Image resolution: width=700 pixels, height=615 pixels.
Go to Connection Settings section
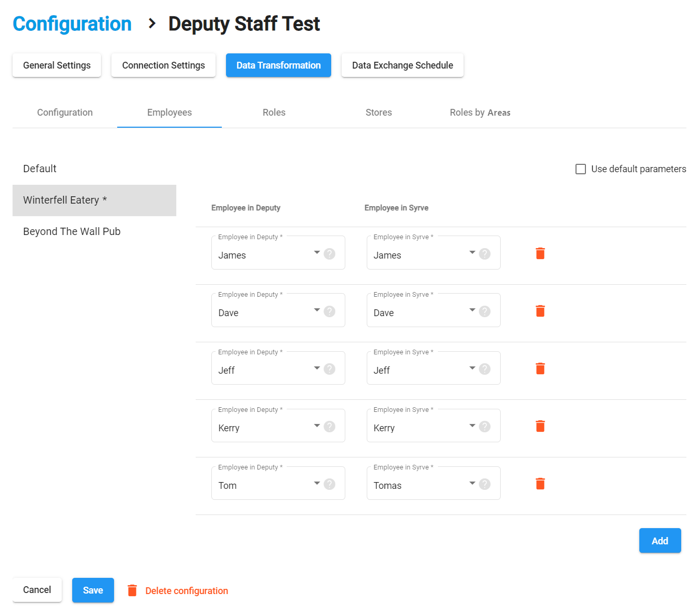coord(163,65)
